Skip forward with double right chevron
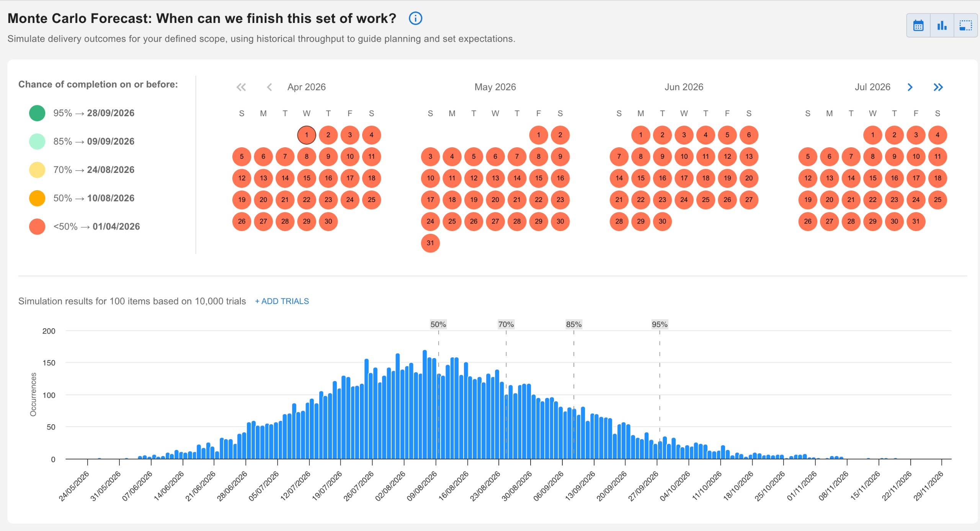 click(938, 87)
